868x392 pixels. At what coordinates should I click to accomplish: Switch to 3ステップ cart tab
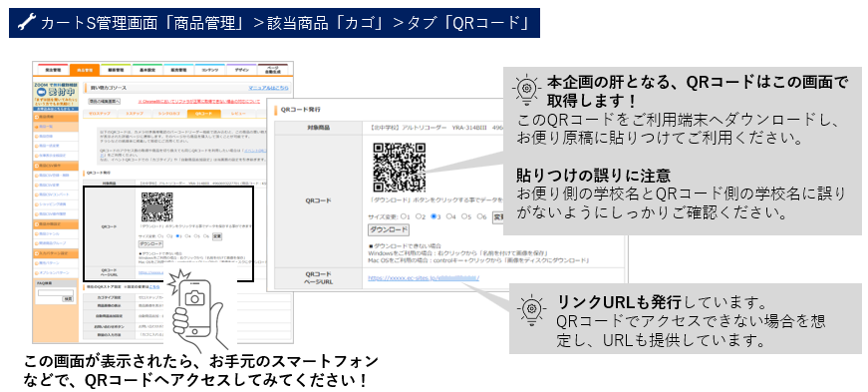tap(135, 113)
